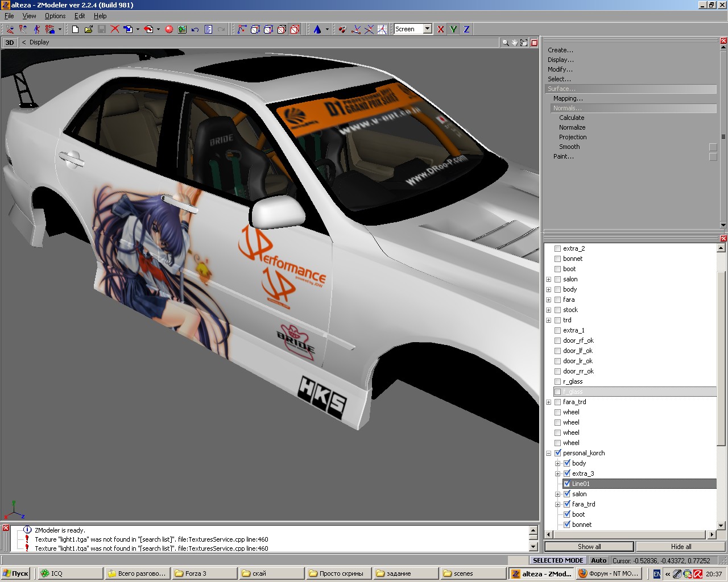The height and width of the screenshot is (582, 728).
Task: Click the Normalize command
Action: tap(572, 127)
